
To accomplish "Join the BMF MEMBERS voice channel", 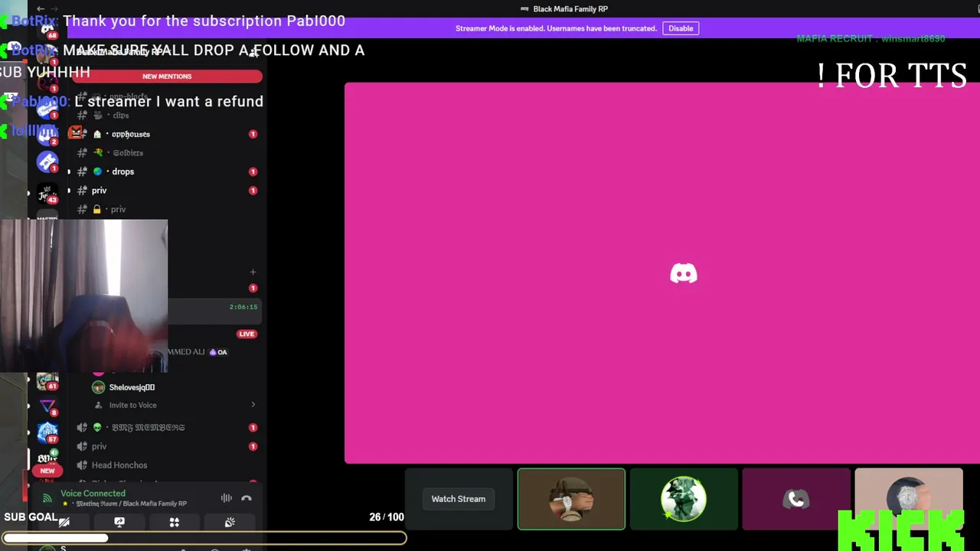I will click(x=167, y=427).
